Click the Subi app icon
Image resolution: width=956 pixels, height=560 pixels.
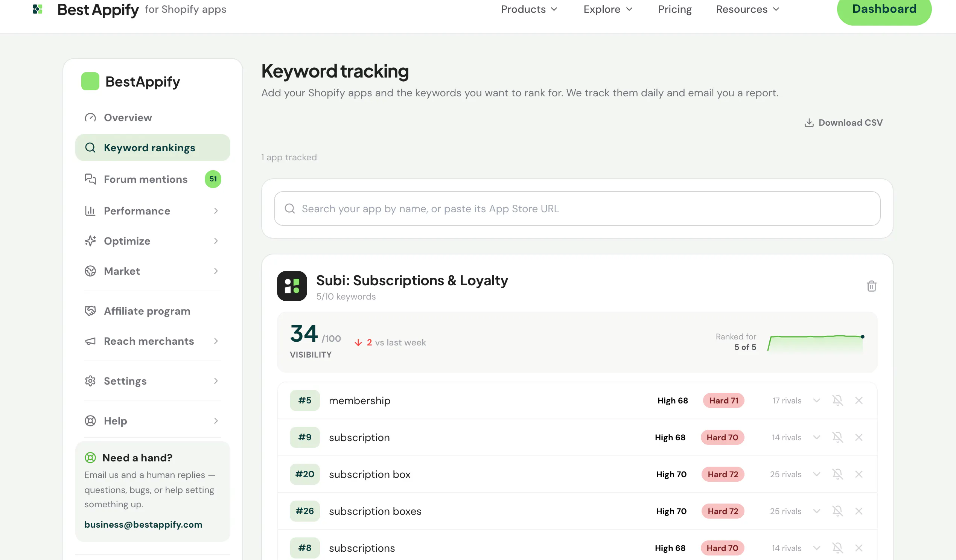point(292,286)
